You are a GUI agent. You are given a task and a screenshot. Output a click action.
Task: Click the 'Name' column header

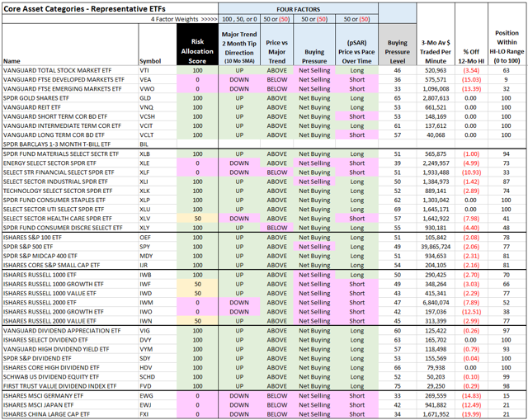[12, 61]
